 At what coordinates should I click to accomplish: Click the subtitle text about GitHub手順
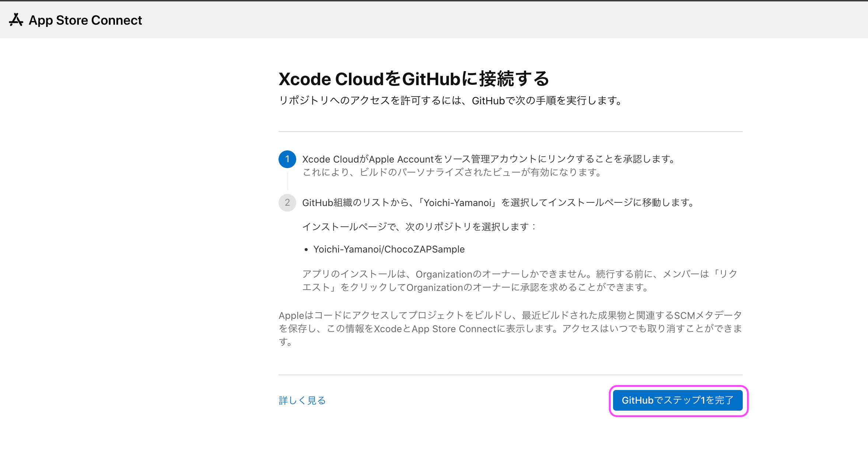point(451,101)
